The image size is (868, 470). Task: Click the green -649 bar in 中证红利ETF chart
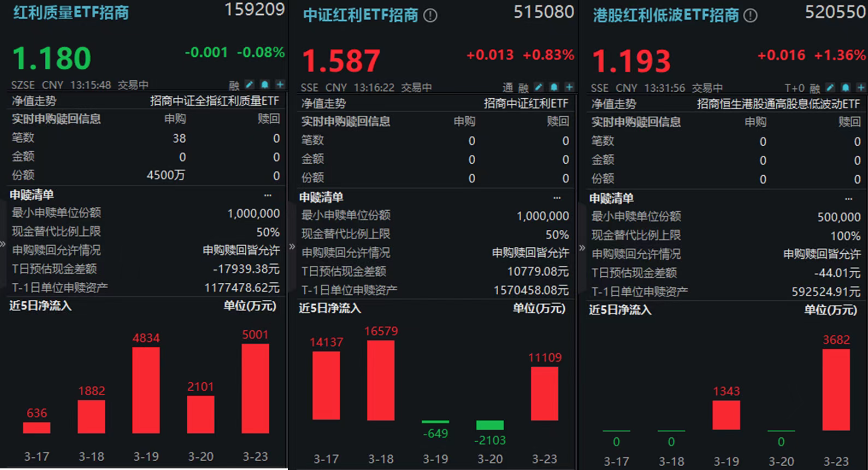[435, 422]
